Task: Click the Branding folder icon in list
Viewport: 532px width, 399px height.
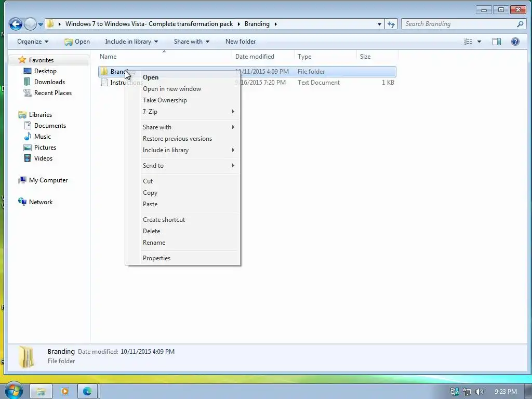Action: click(104, 72)
